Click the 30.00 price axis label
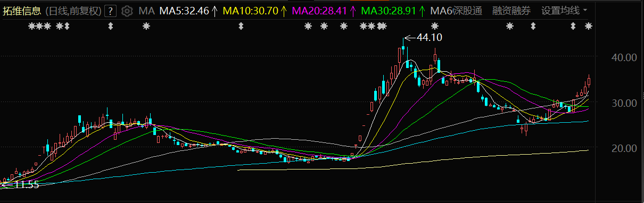The height and width of the screenshot is (203, 644). (624, 103)
